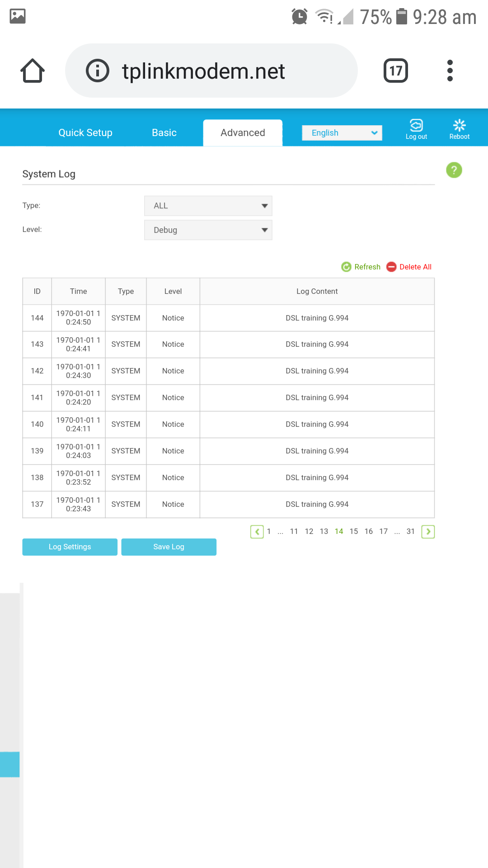Open the green help question mark
Image resolution: width=488 pixels, height=868 pixels.
(454, 170)
